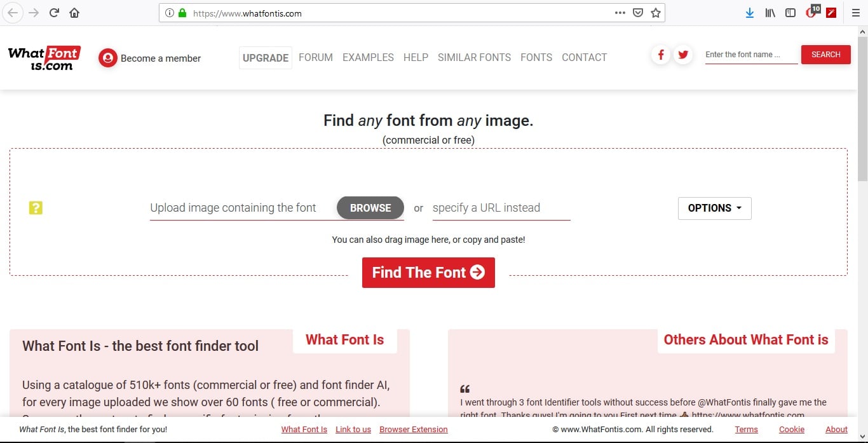Screen dimensions: 868x443
Task: Click the red SEARCH button
Action: (x=826, y=55)
